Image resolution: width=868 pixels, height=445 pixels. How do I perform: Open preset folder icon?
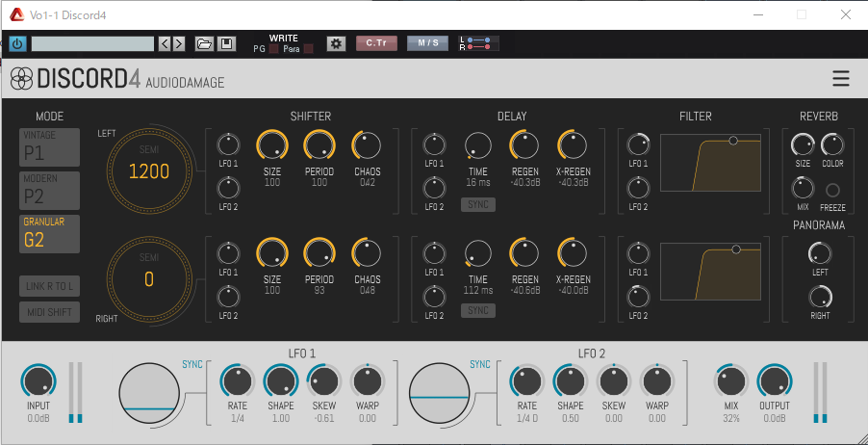(204, 43)
